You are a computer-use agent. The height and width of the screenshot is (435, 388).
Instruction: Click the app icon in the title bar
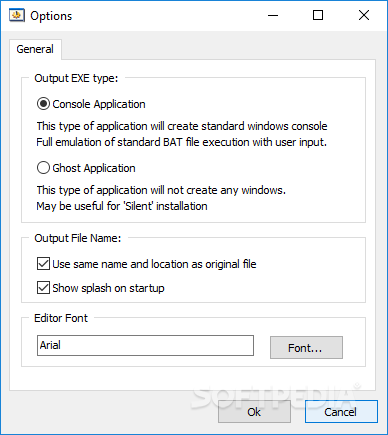pos(17,15)
